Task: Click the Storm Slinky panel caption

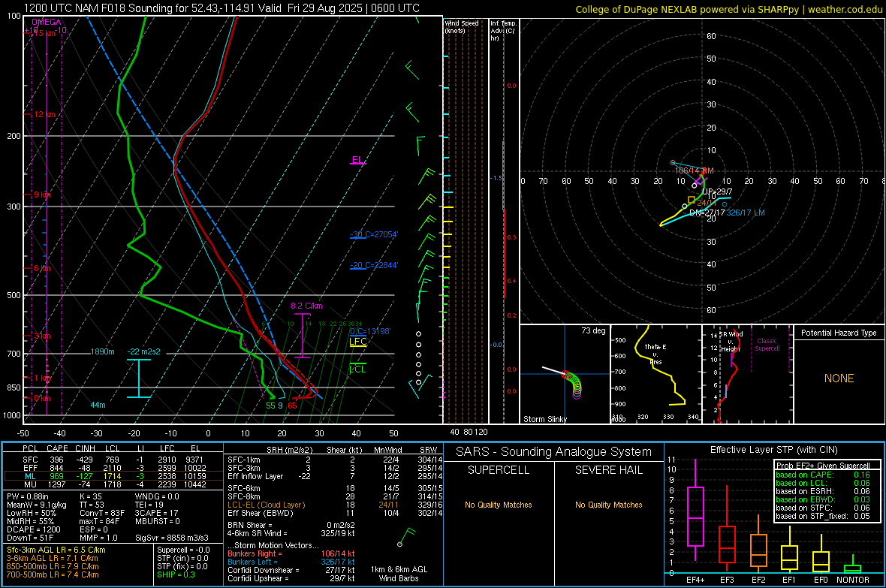Action: click(x=544, y=419)
